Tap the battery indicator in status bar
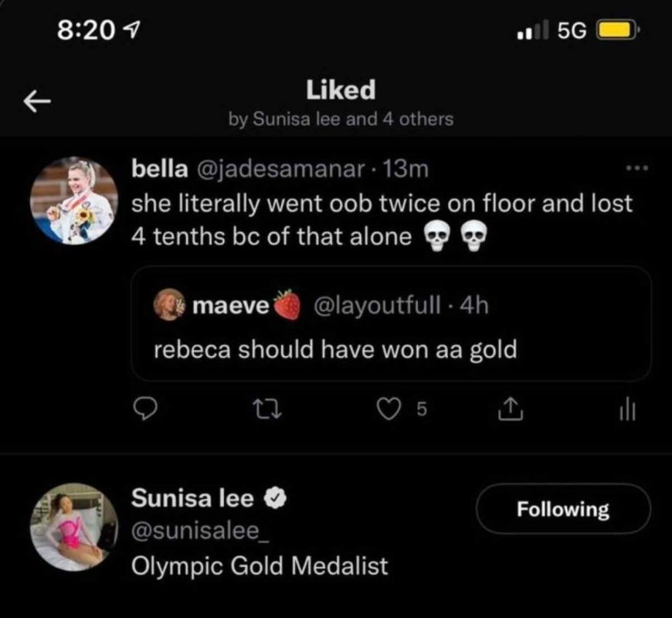The image size is (672, 618). tap(616, 29)
